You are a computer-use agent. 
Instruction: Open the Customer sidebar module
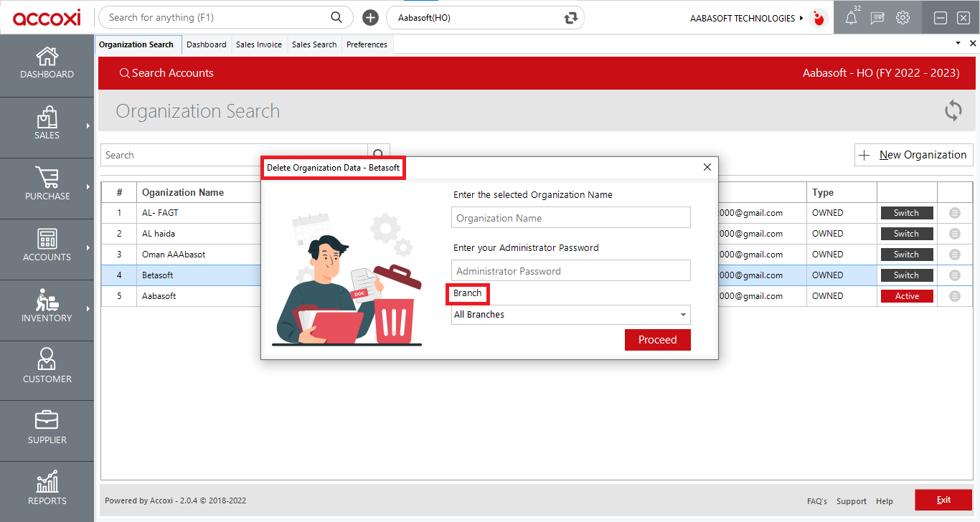click(x=47, y=369)
